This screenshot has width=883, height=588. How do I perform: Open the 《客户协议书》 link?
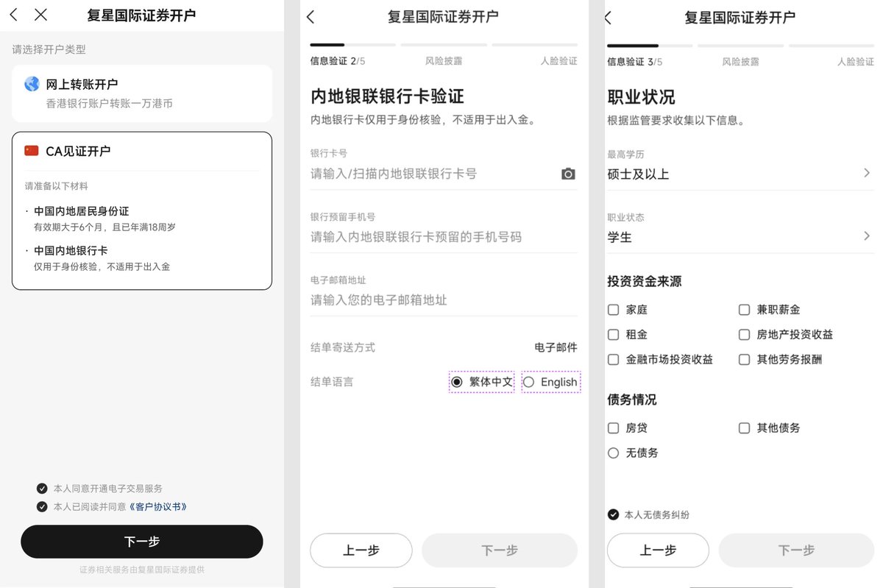coord(158,507)
